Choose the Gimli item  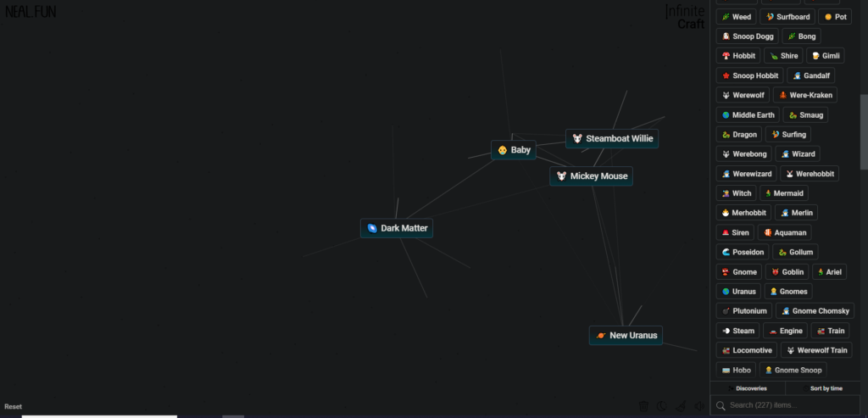tap(825, 56)
